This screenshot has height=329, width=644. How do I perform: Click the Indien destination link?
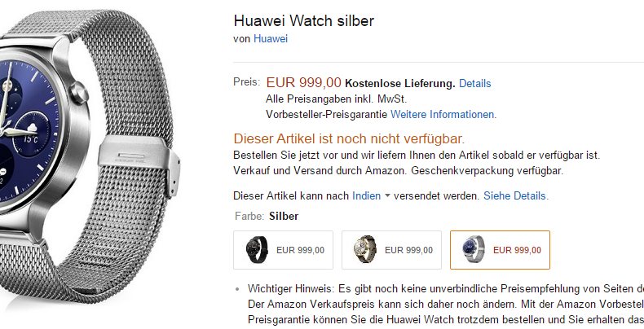pos(366,196)
